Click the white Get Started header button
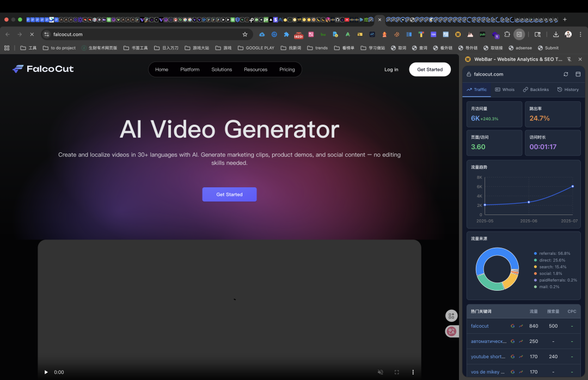This screenshot has width=588, height=380. pyautogui.click(x=430, y=69)
